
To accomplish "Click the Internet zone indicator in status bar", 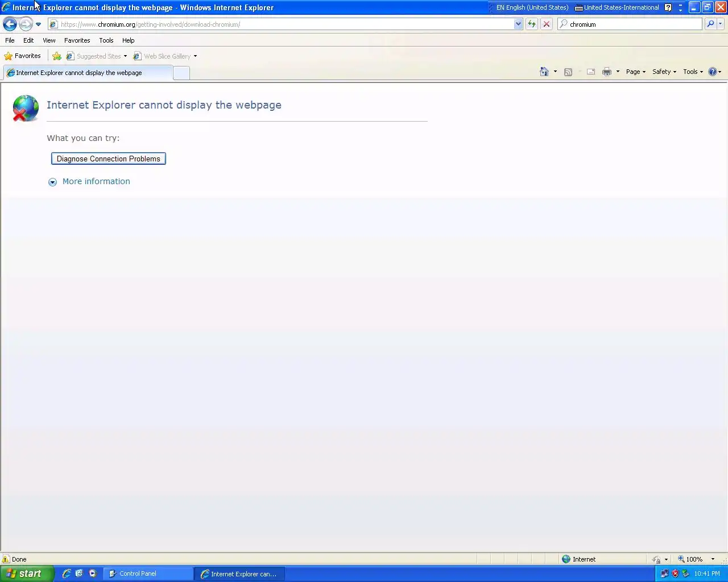I will coord(579,559).
